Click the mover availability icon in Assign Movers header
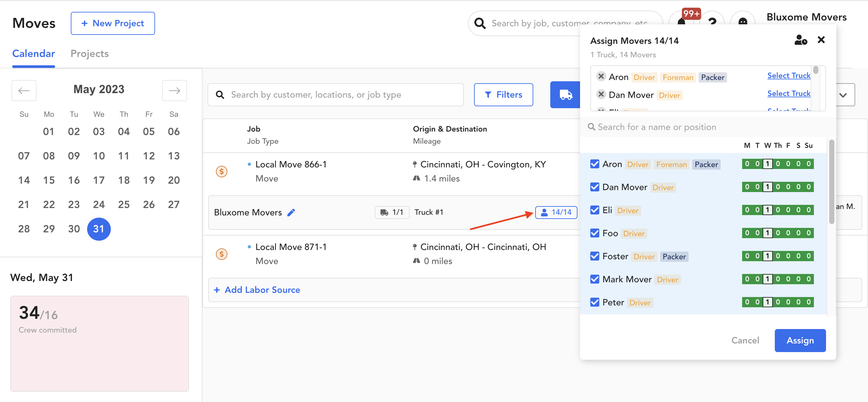The image size is (868, 402). point(800,40)
